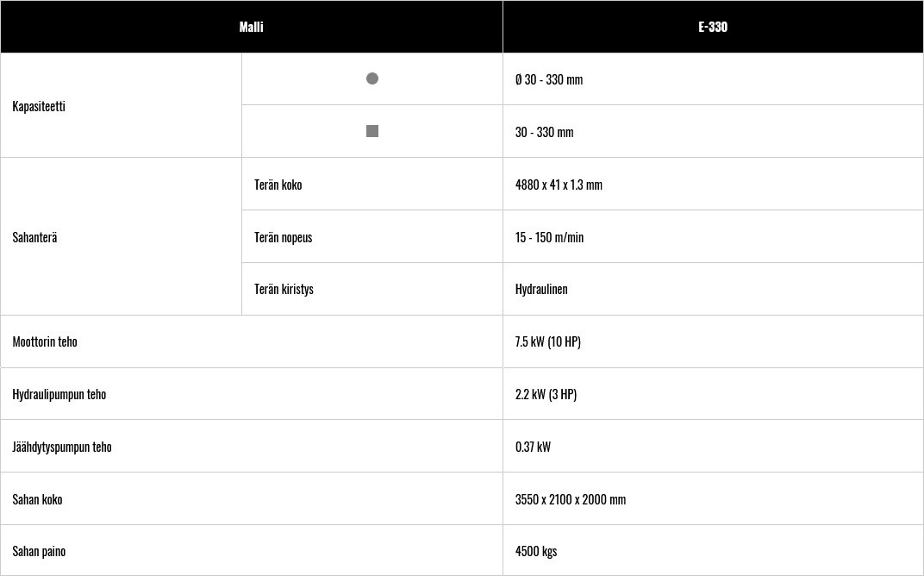Image resolution: width=924 pixels, height=576 pixels.
Task: Click the 7.5 kW (10 HP) value
Action: (x=548, y=342)
